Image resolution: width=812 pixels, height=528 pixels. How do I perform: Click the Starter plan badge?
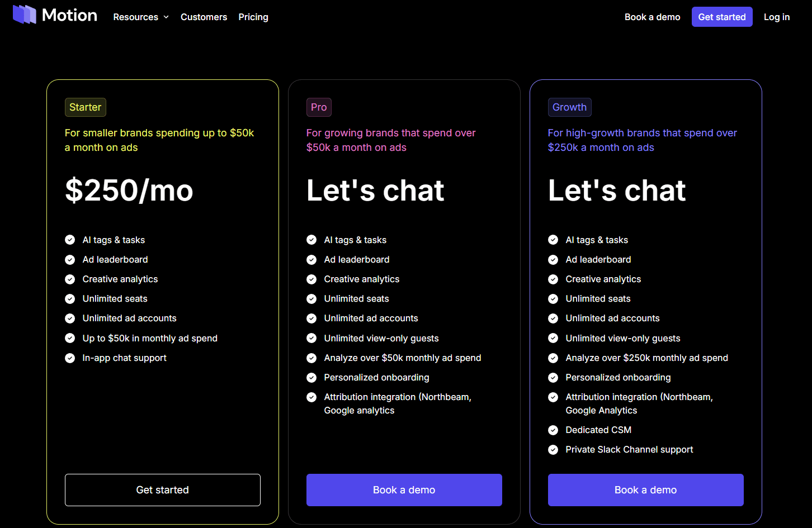85,107
